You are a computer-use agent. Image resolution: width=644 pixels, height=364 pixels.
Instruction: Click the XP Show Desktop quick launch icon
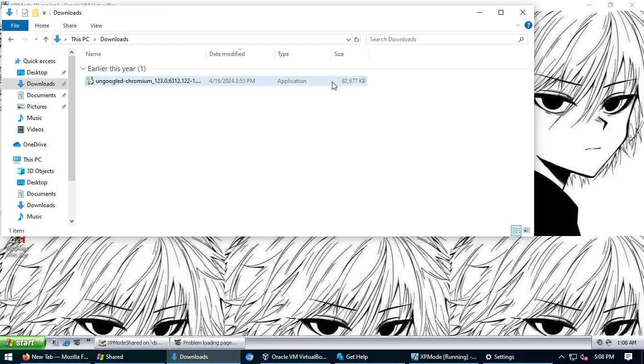[x=55, y=343]
